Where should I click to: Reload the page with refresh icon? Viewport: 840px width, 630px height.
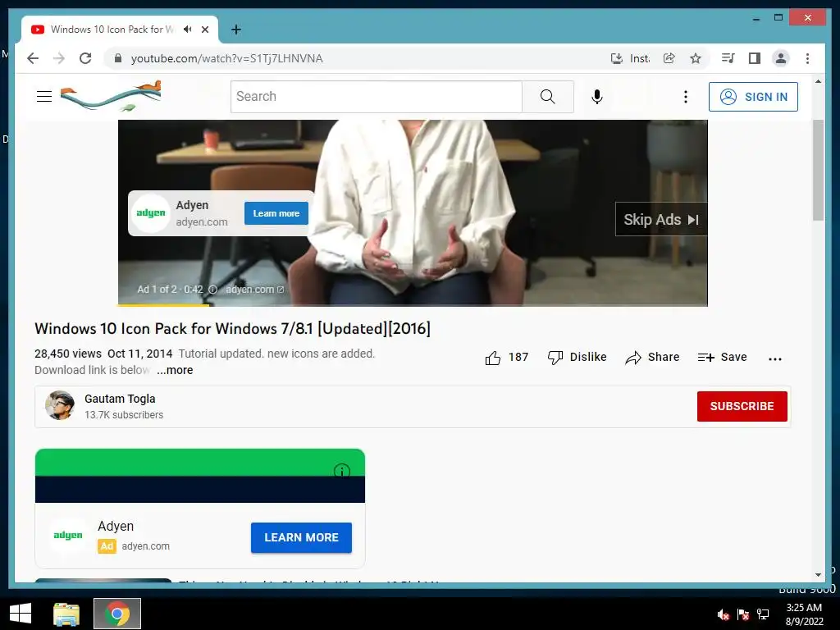pos(85,58)
